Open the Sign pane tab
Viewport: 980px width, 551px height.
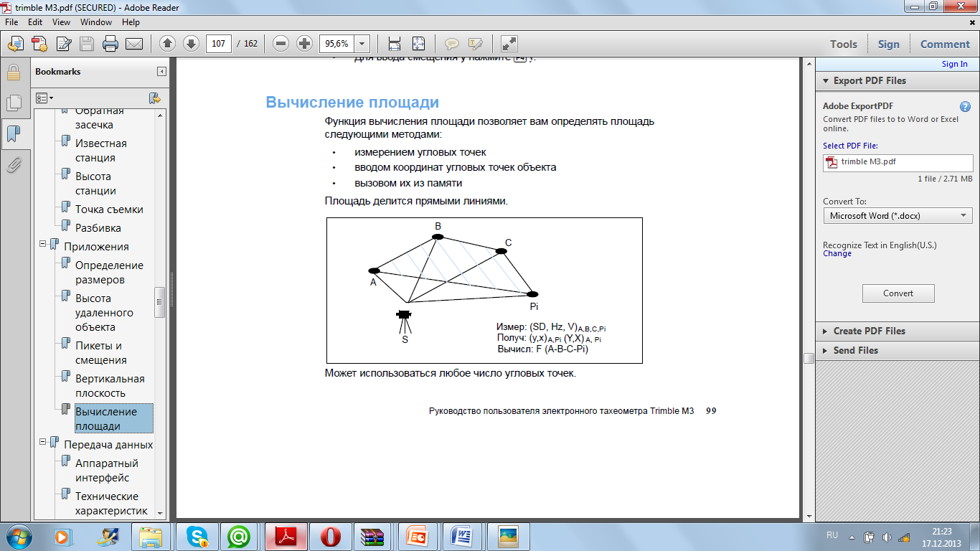(x=888, y=44)
